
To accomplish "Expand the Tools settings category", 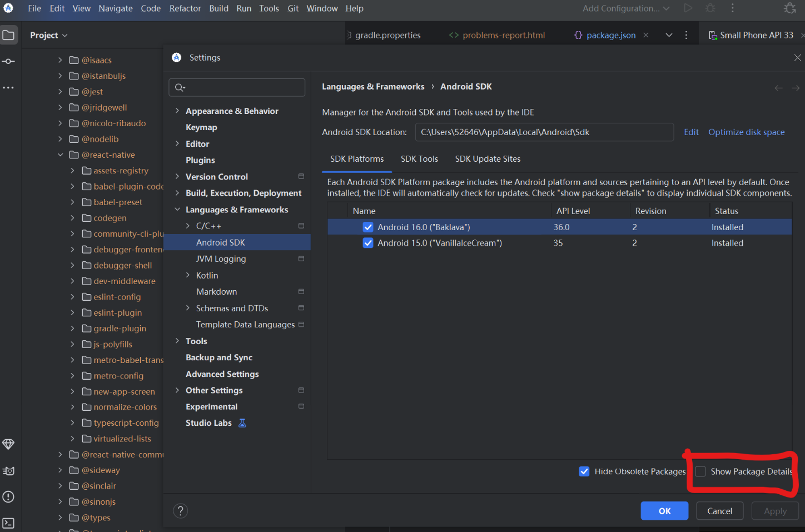I will pos(177,341).
